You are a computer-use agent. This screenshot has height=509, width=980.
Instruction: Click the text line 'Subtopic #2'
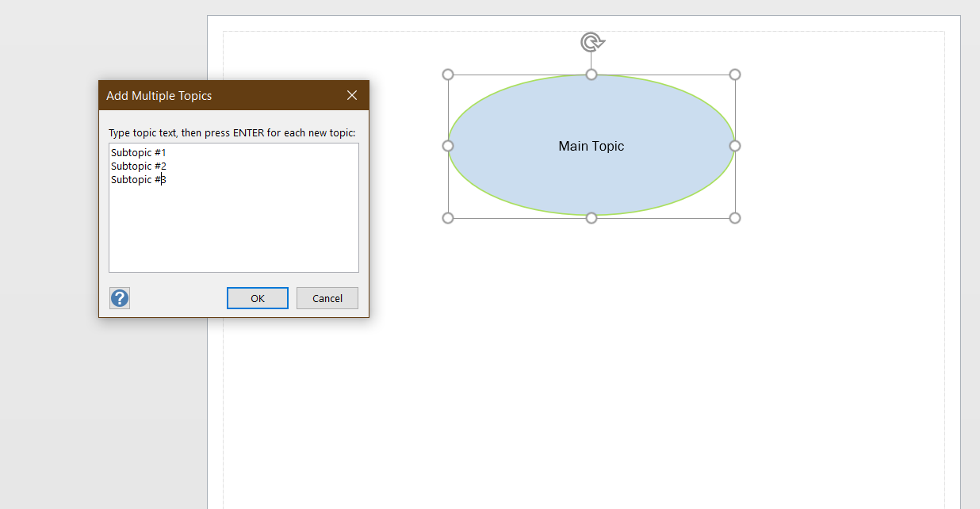tap(139, 166)
